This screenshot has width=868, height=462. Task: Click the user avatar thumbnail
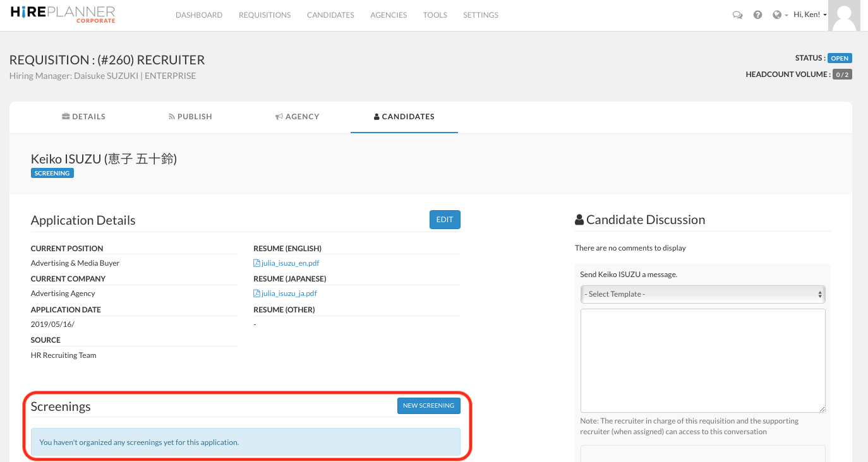pos(844,15)
